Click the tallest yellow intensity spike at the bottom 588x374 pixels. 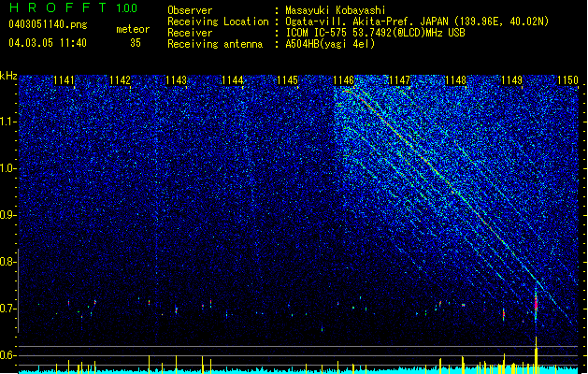(537, 354)
